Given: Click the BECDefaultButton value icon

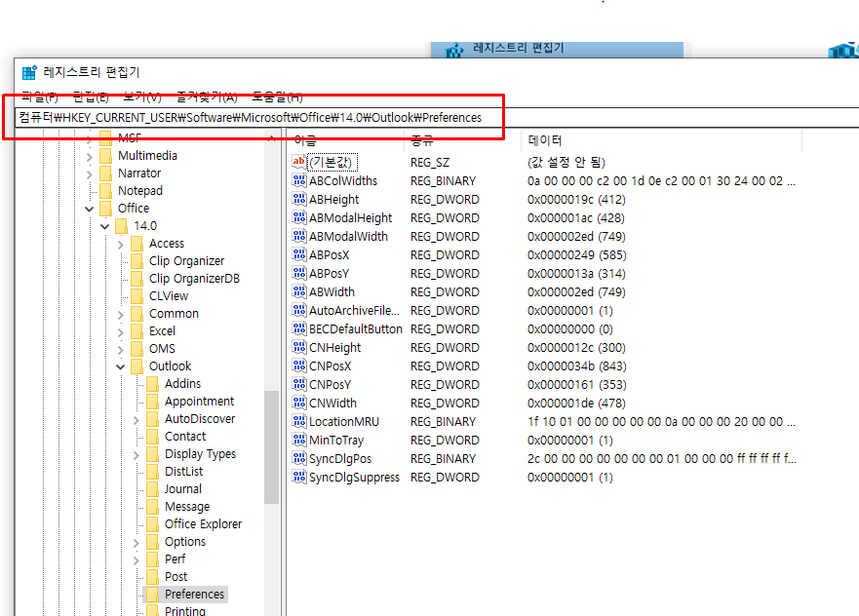Looking at the screenshot, I should pos(299,329).
